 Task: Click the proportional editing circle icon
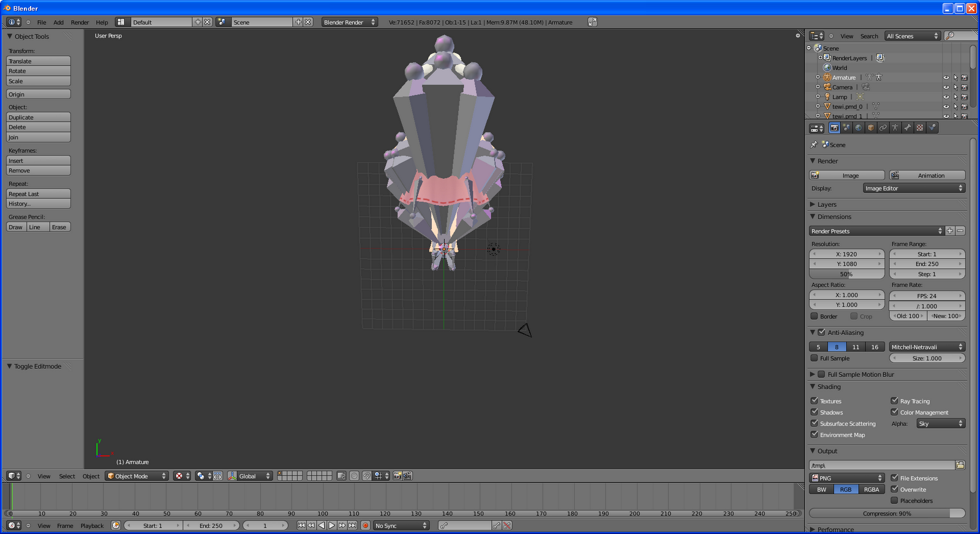[354, 476]
